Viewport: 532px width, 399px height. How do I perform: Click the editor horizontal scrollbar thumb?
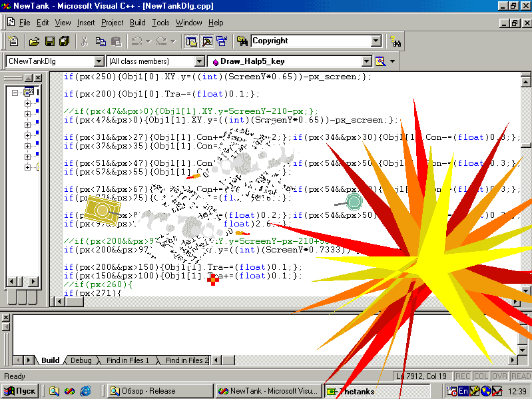[x=74, y=301]
